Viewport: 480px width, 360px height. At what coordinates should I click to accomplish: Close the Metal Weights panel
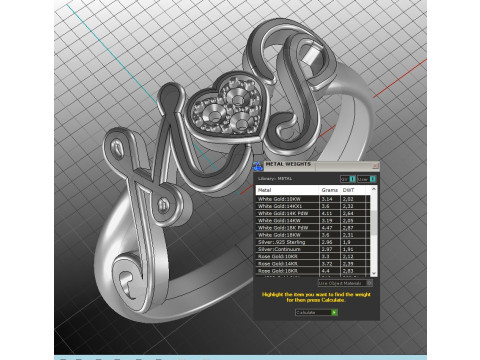click(375, 165)
